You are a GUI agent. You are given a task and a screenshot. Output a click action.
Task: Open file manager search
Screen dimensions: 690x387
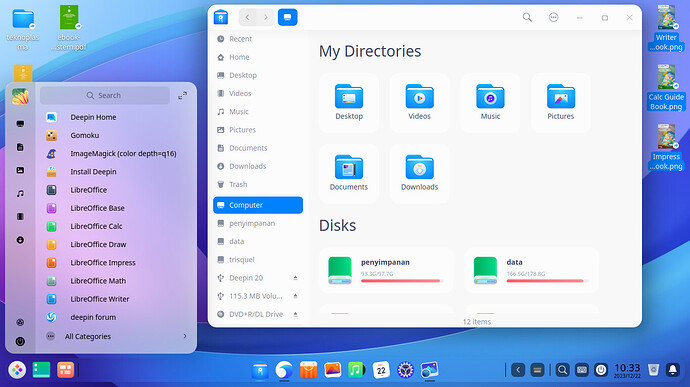tap(527, 17)
